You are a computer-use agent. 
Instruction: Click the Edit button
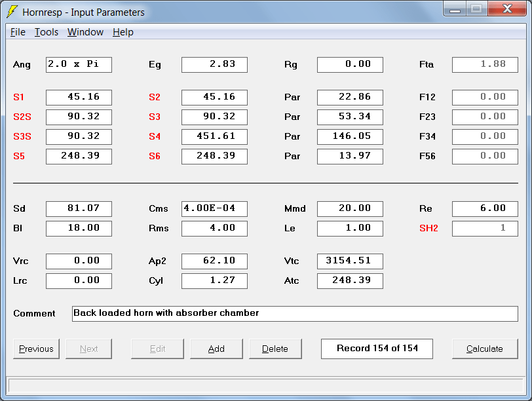click(157, 349)
